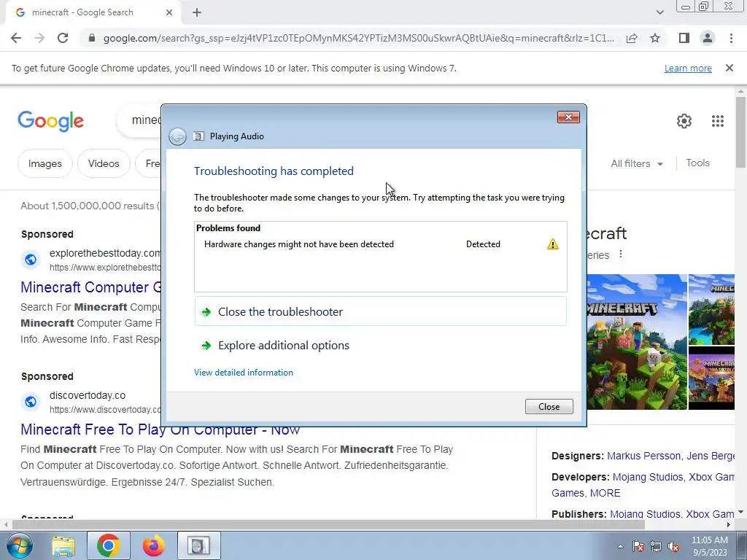
Task: Click Chrome's back navigation arrow
Action: [x=16, y=38]
